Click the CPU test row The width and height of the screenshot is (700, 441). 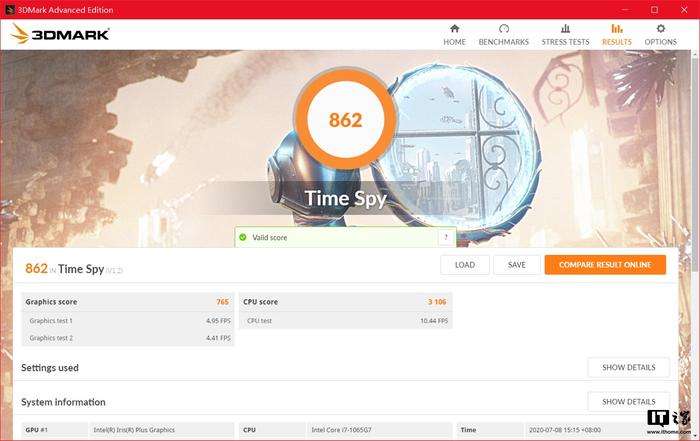pyautogui.click(x=346, y=320)
